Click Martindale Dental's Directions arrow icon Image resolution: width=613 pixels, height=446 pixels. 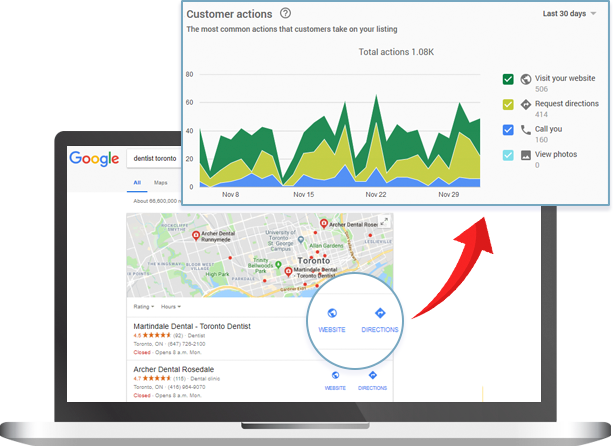click(x=379, y=312)
